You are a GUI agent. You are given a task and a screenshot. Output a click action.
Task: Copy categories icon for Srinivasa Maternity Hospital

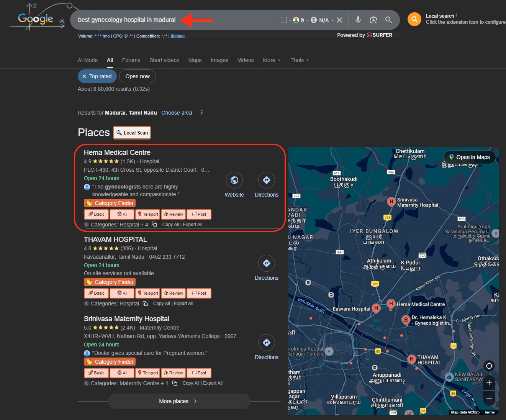(175, 383)
